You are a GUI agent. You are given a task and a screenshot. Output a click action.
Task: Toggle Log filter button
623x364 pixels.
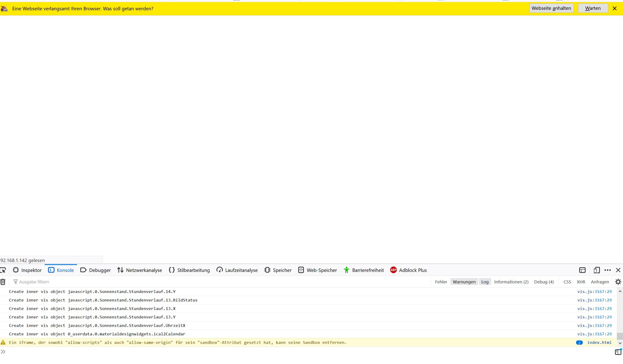click(x=485, y=282)
